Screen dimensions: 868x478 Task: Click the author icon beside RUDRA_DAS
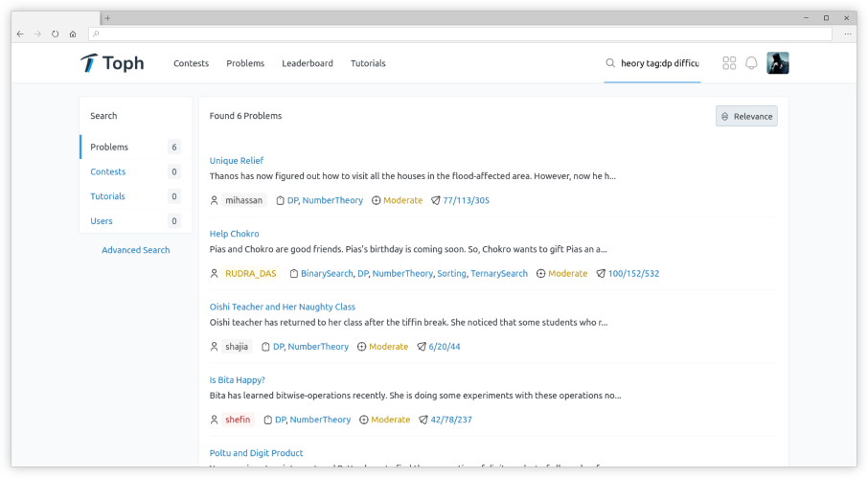215,273
